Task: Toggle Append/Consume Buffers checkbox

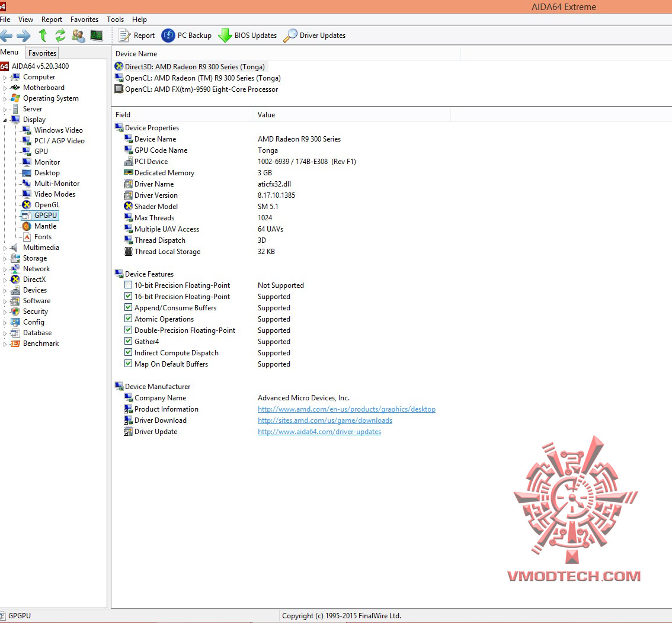Action: click(x=128, y=307)
